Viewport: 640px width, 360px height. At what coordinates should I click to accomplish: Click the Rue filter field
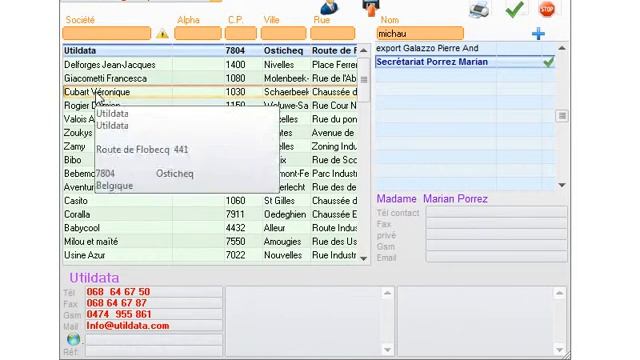[x=333, y=33]
